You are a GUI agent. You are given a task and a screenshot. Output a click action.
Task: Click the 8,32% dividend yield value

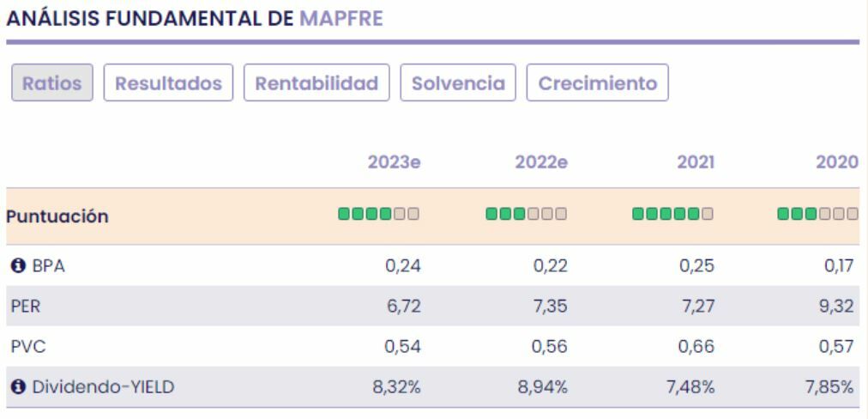tap(398, 387)
